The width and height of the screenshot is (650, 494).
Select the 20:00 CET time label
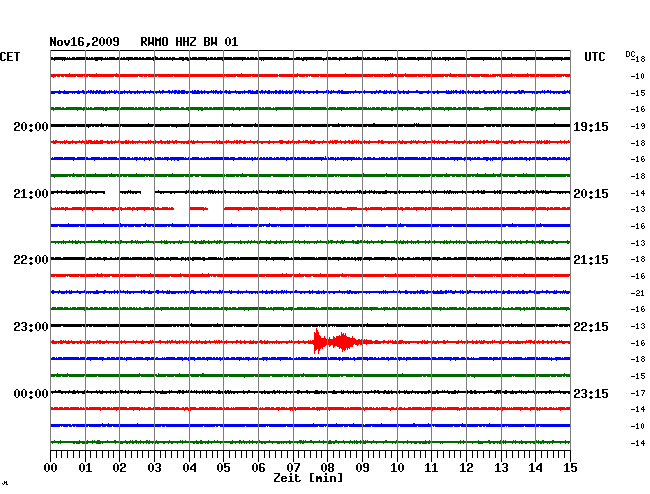pos(31,126)
